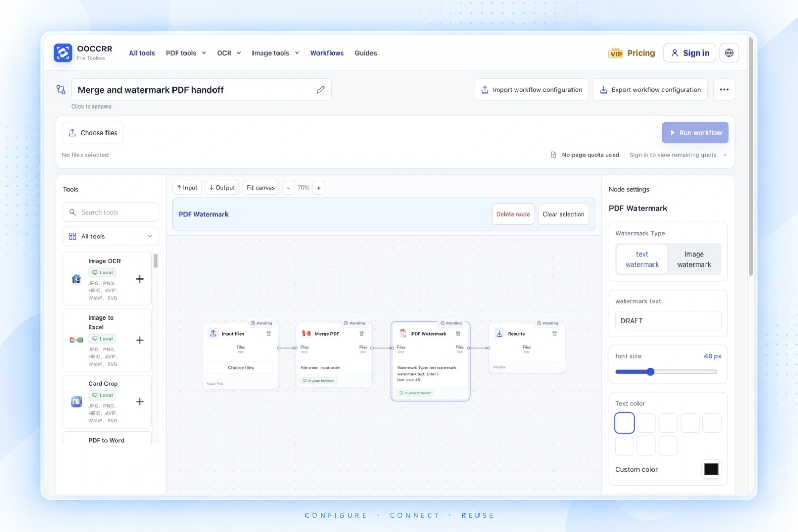798x532 pixels.
Task: Click the Run workflow button
Action: 695,132
